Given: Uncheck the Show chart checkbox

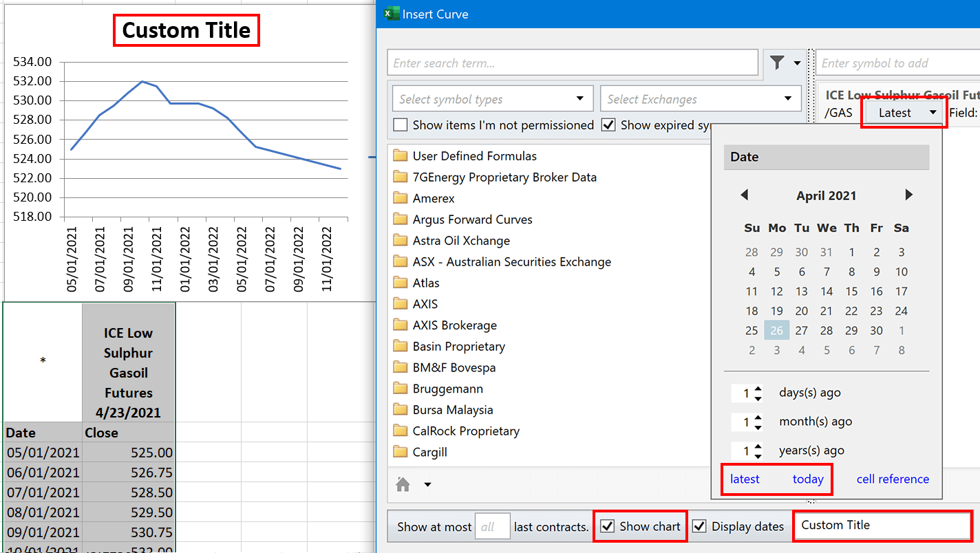Looking at the screenshot, I should tap(607, 526).
